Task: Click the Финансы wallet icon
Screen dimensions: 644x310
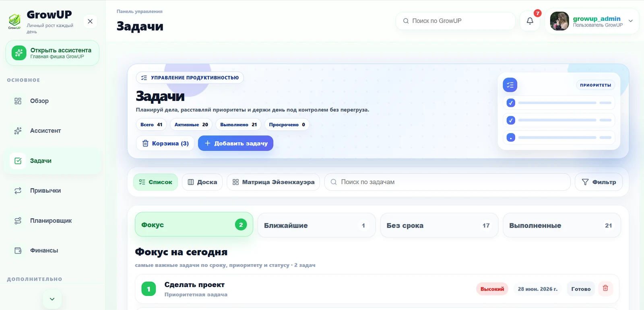Action: click(x=18, y=250)
